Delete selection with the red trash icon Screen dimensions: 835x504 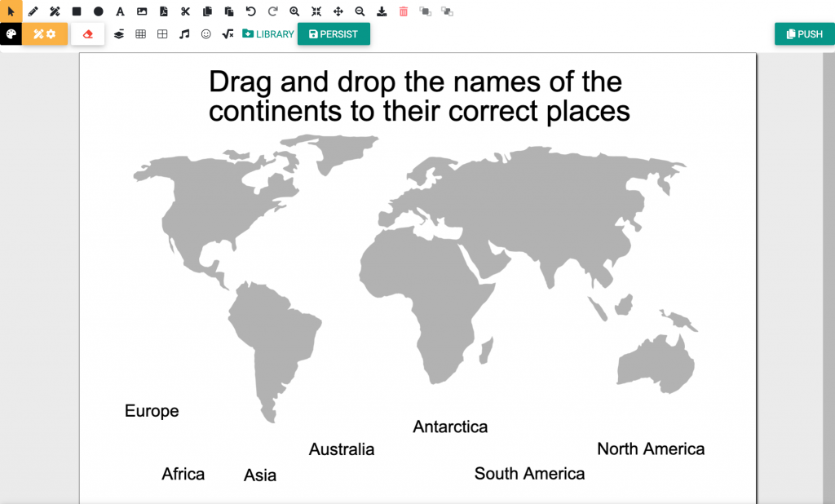point(404,11)
